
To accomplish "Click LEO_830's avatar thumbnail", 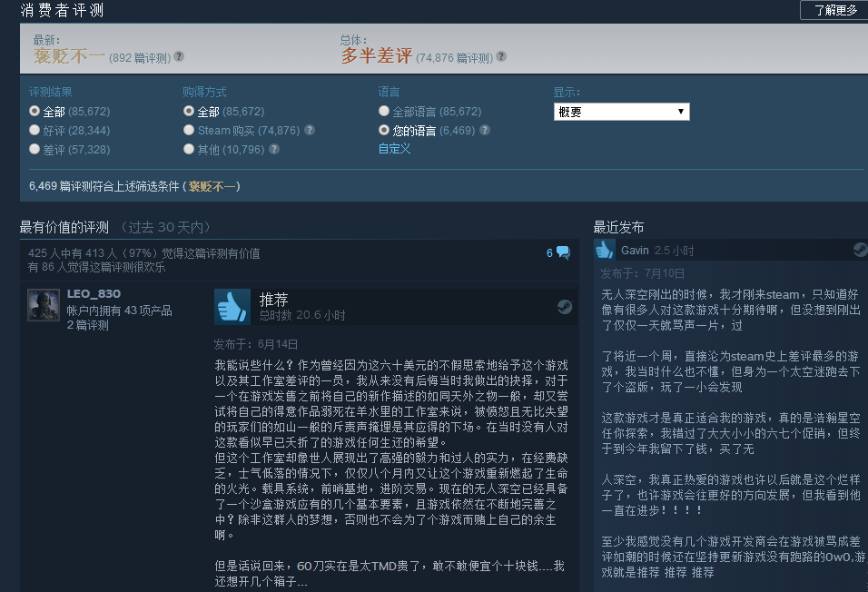I will [44, 305].
